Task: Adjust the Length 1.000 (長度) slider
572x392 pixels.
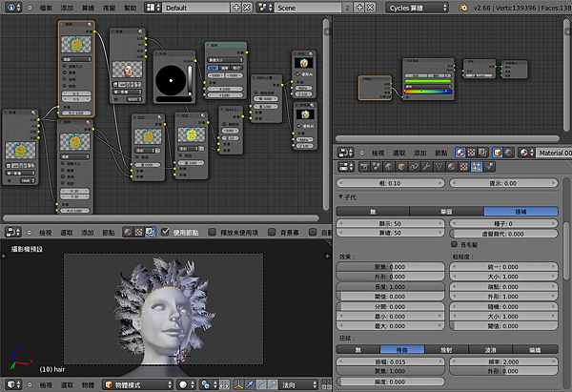Action: click(x=390, y=286)
